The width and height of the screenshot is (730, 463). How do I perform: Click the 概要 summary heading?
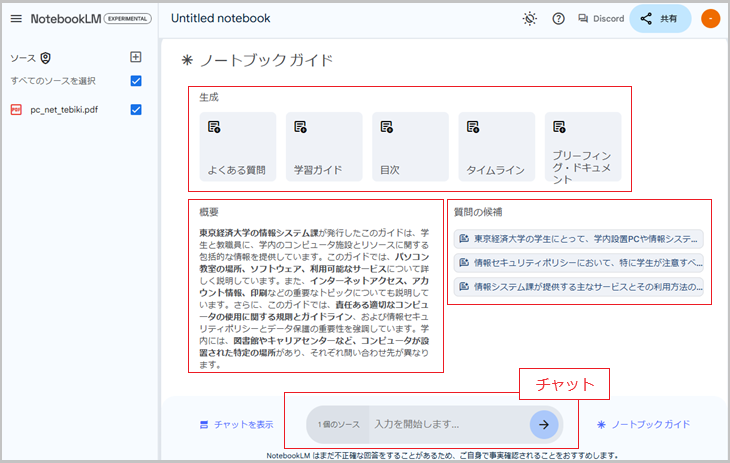(x=209, y=212)
